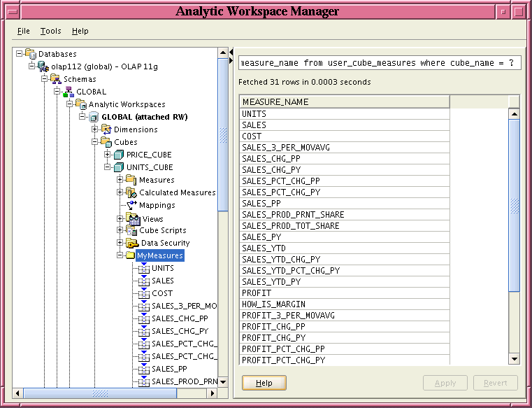Click the SQL query text field
532x408 pixels.
(378, 63)
